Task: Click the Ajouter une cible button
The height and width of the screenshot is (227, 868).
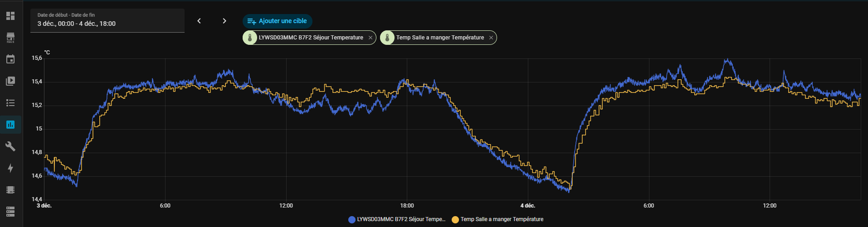Action: coord(277,21)
